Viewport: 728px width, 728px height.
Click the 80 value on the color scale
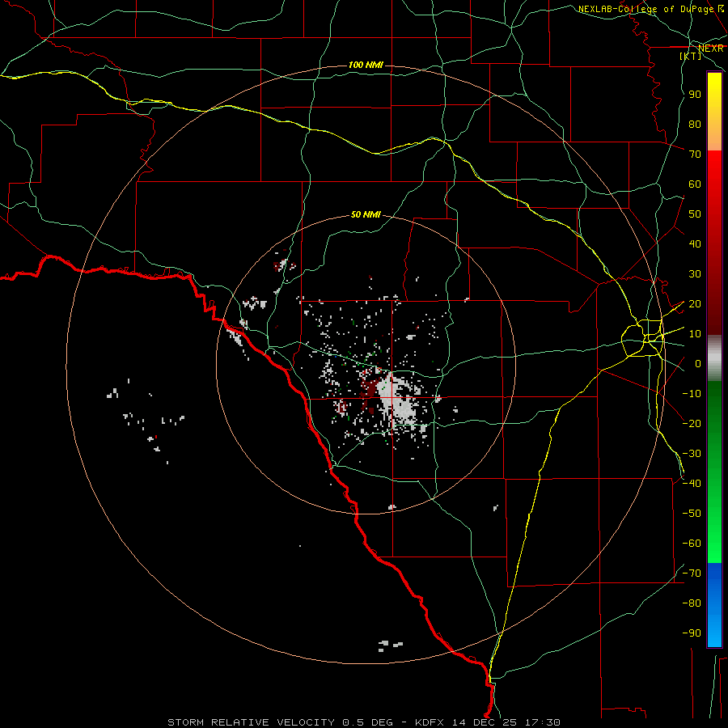(x=695, y=125)
